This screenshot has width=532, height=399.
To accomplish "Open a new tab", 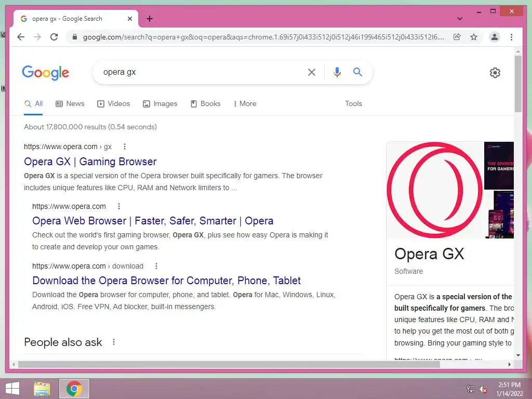I will 150,19.
